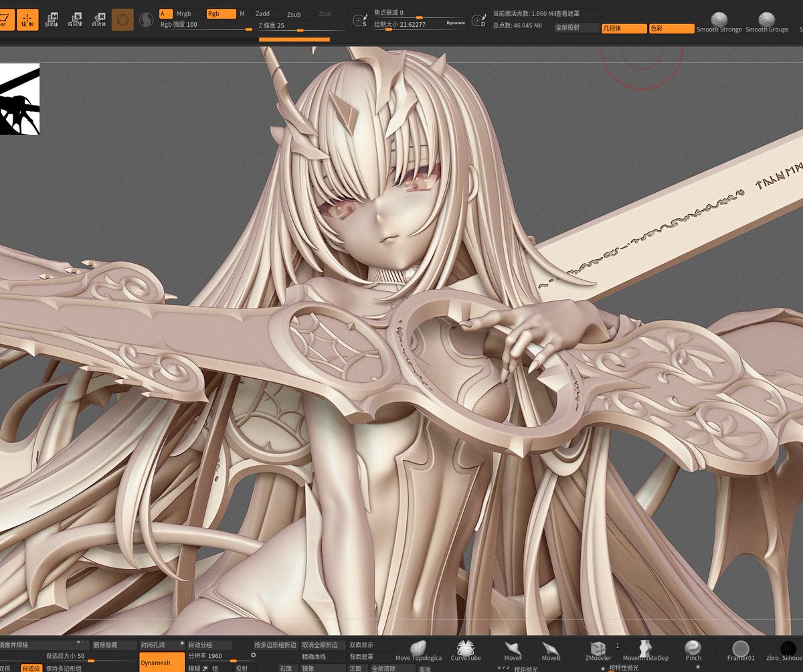Adjust the 焦点衰减 focal shift slider
This screenshot has height=672, width=803.
point(418,13)
